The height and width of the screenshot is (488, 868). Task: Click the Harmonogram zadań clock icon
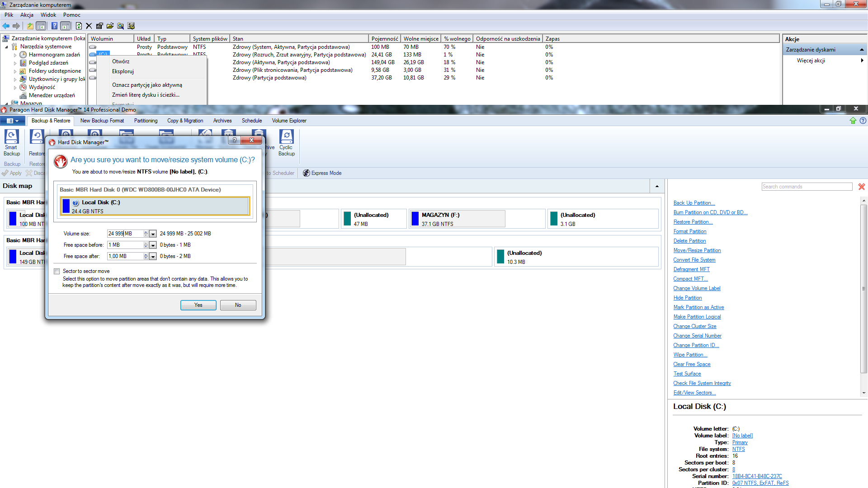(24, 55)
